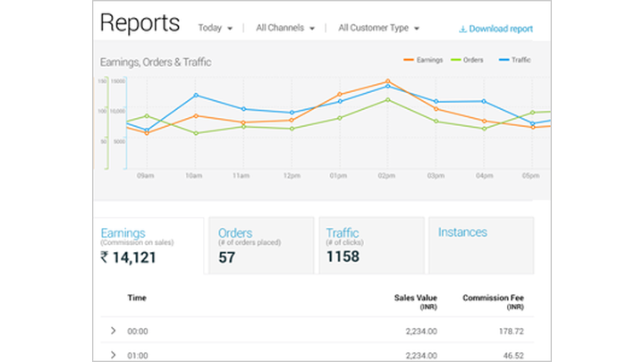Screen dimensions: 644x362
Task: Click the 09am label on the chart axis
Action: (x=146, y=176)
